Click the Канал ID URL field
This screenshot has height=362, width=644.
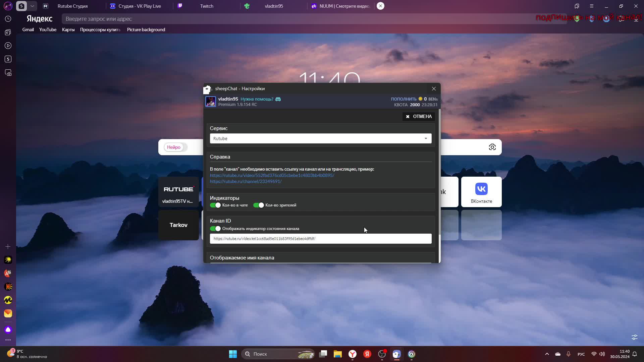320,239
